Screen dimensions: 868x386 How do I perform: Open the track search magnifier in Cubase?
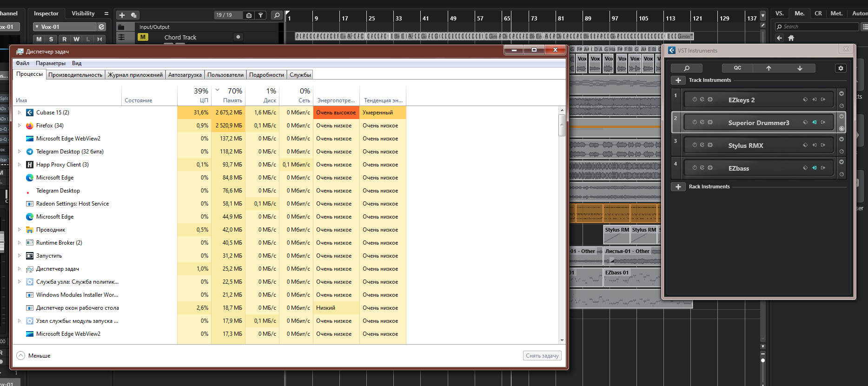[277, 15]
